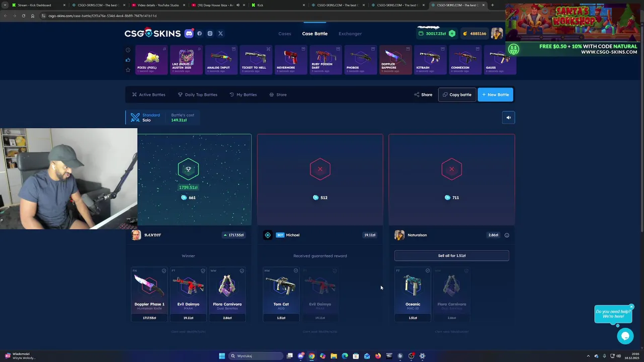Click bot Michael avatar icon
The height and width of the screenshot is (362, 644).
coord(268,235)
